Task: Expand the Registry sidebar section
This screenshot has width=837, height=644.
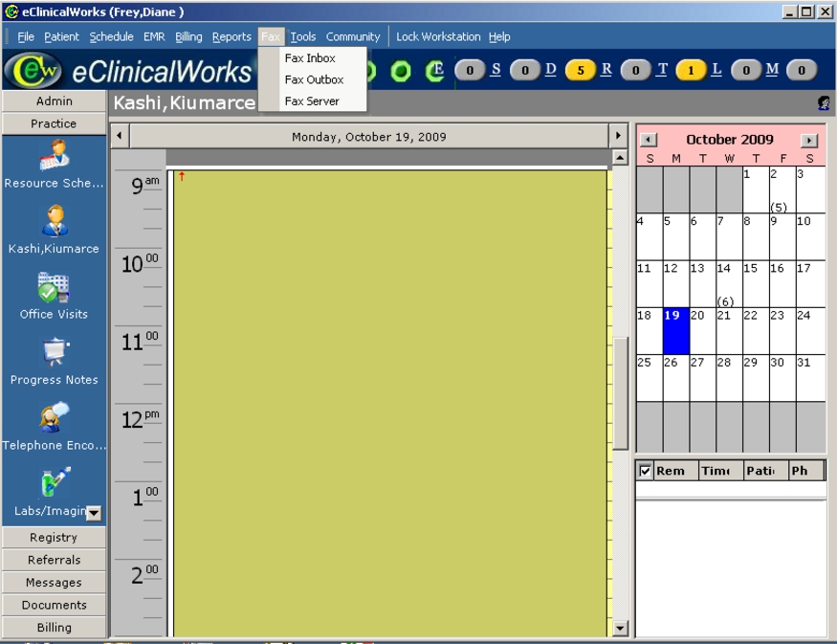Action: click(x=54, y=537)
